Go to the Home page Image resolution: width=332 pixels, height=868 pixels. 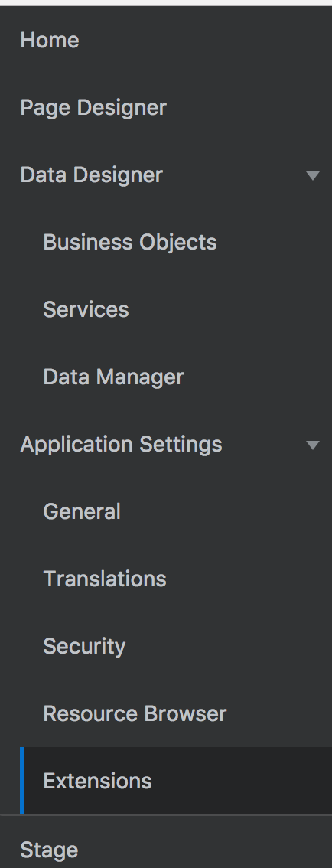click(x=50, y=41)
